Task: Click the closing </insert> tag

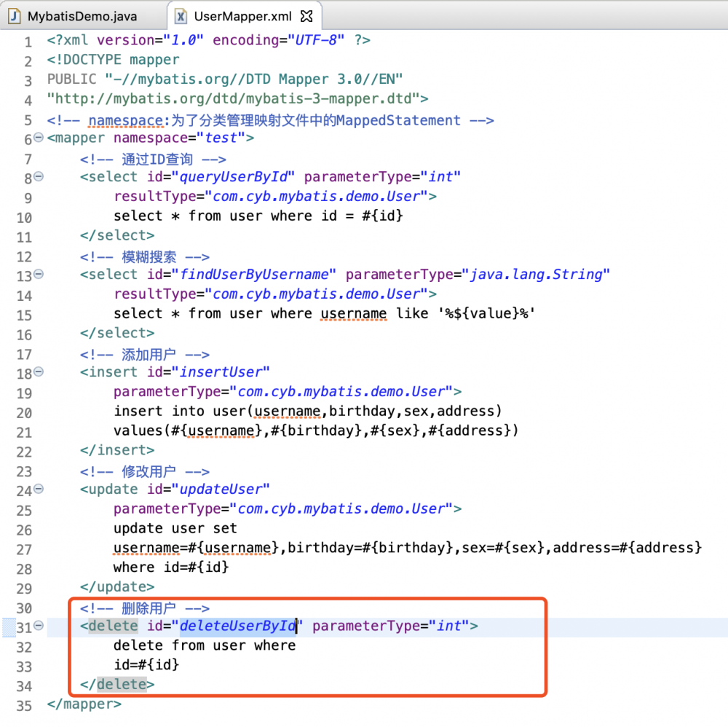Action: coord(117,450)
